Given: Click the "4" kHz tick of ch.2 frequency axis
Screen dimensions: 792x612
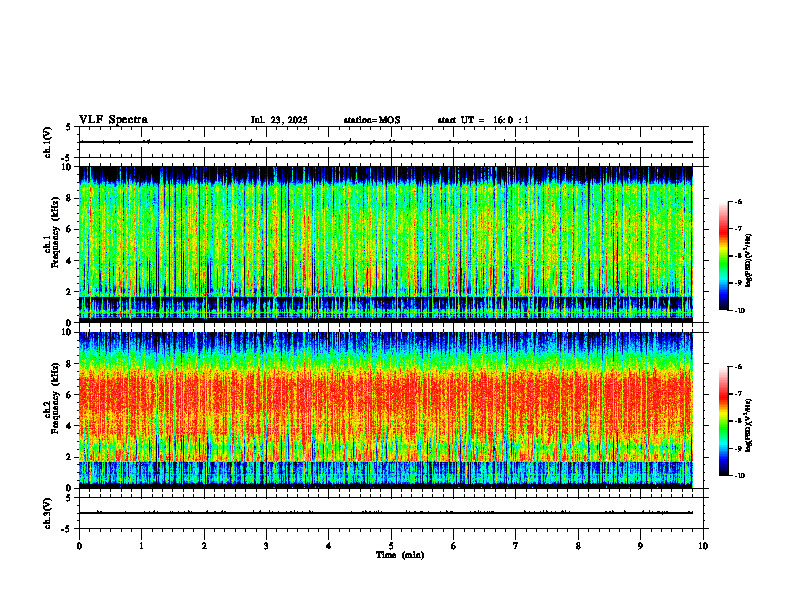Looking at the screenshot, I should [70, 426].
